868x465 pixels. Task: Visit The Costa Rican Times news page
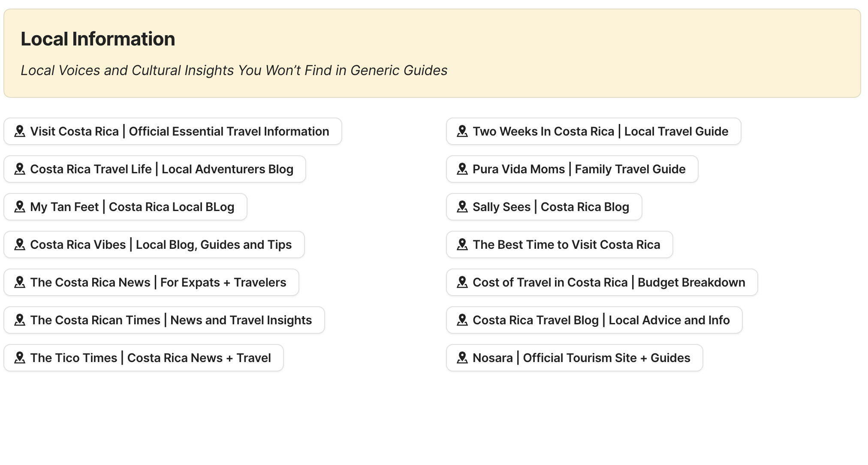163,320
